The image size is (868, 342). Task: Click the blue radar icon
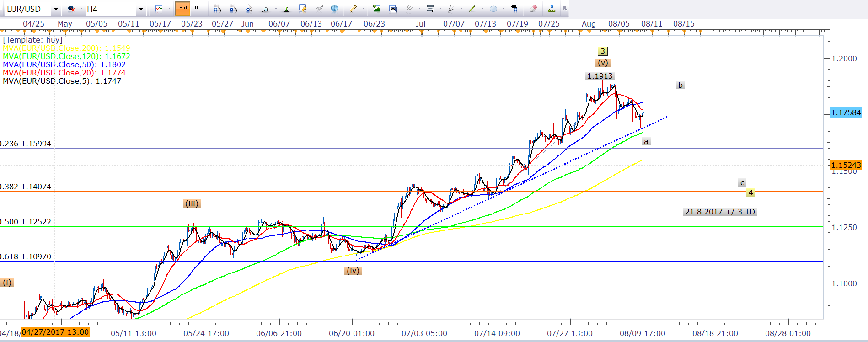(x=335, y=8)
